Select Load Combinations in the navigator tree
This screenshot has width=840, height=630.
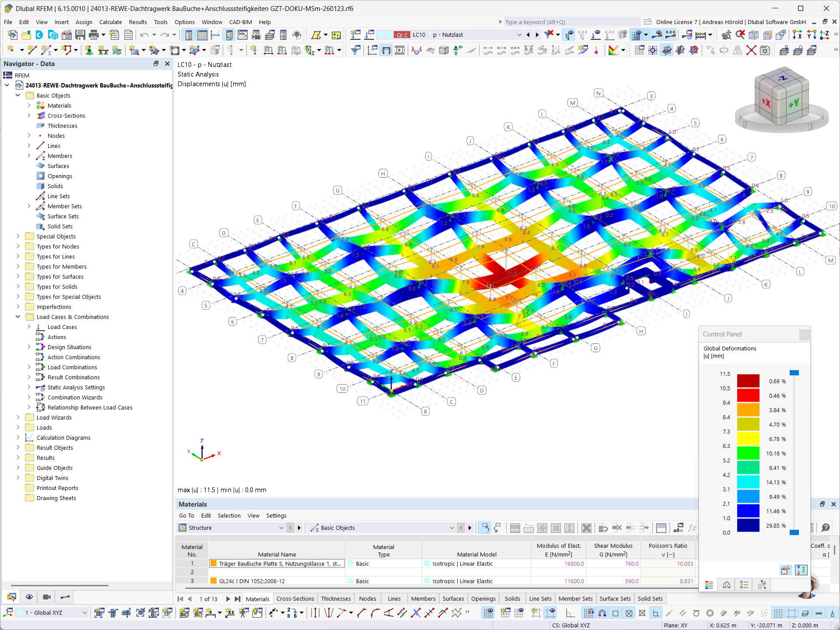[x=72, y=367]
